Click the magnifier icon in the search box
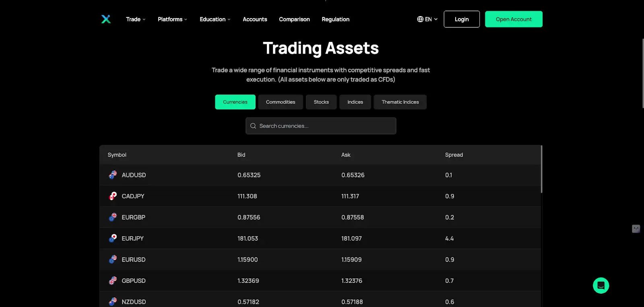 click(x=253, y=126)
